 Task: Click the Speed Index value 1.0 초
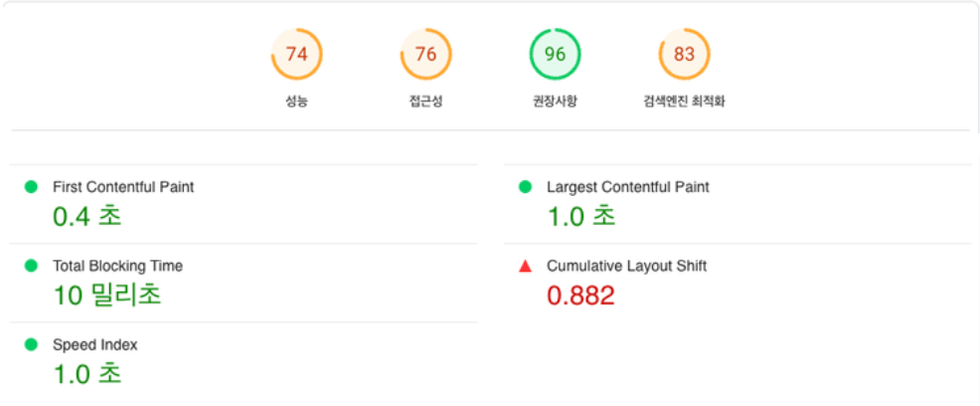tap(87, 373)
